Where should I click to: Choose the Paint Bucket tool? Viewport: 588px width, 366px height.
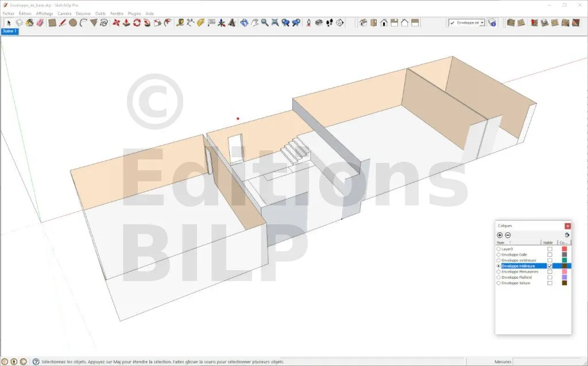(29, 23)
